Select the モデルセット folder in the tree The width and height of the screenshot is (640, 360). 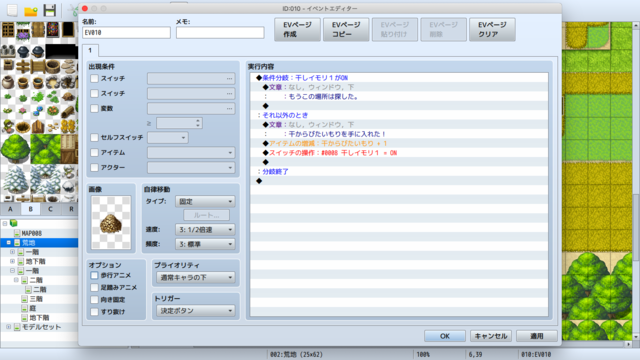pos(41,327)
